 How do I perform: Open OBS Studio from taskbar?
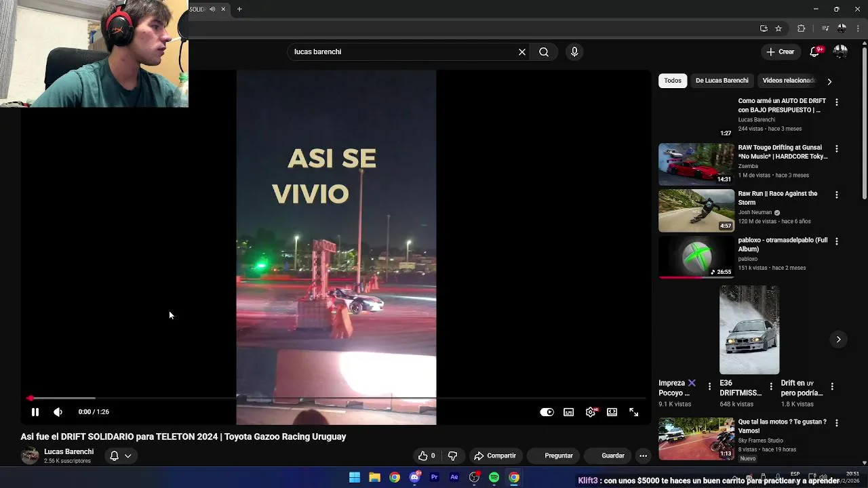[474, 477]
